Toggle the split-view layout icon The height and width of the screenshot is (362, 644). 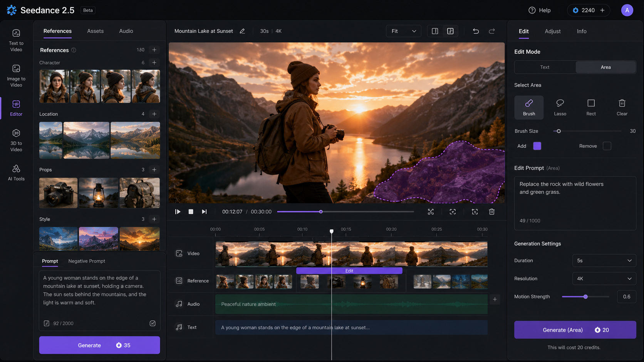tap(435, 31)
